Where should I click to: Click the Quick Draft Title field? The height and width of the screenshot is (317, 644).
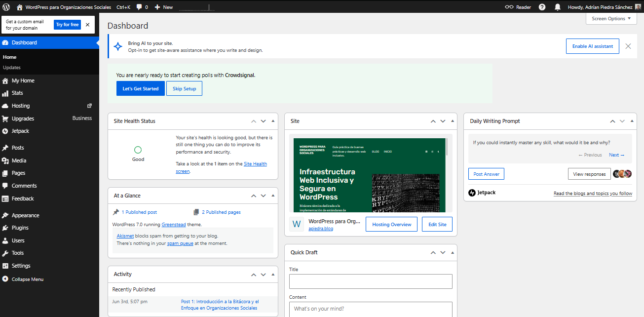pyautogui.click(x=371, y=281)
